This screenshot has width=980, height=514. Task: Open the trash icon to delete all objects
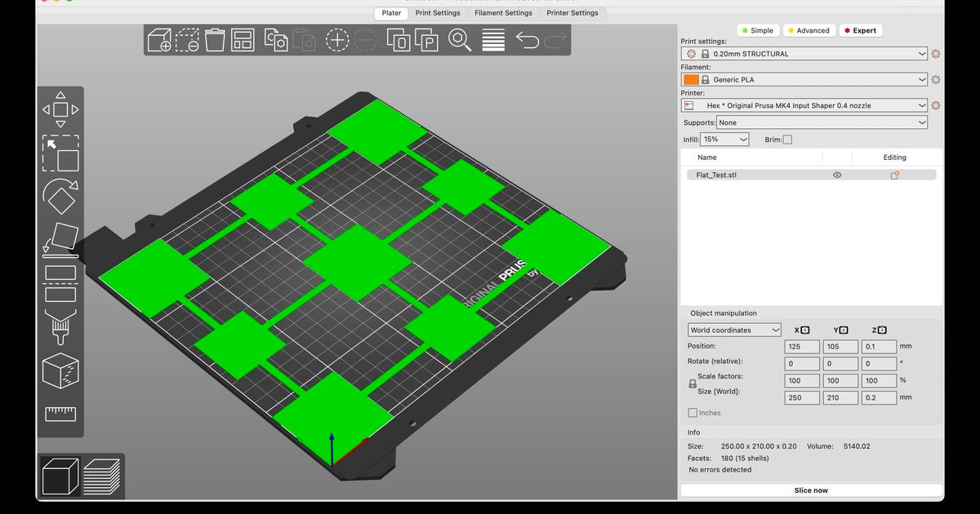[x=214, y=39]
